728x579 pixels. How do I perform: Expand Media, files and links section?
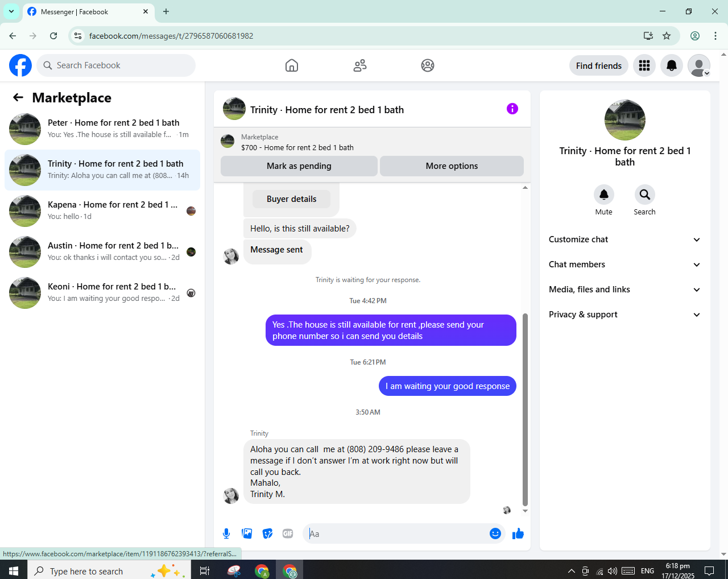pos(624,289)
